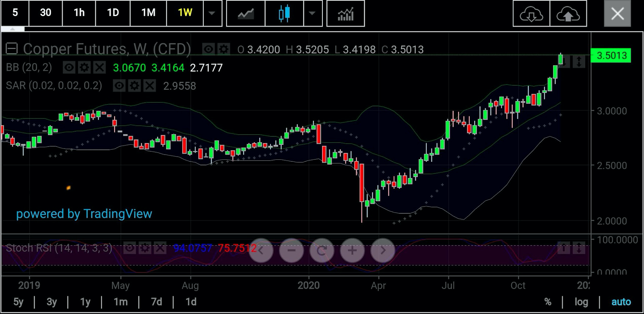Click main pane move-down arrow icon
644x314 pixels.
tap(564, 62)
